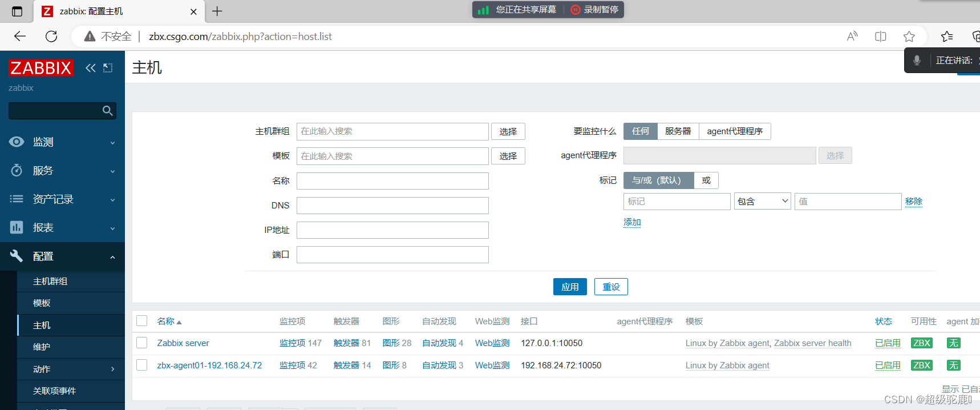Expand the 服务 menu

[112, 171]
